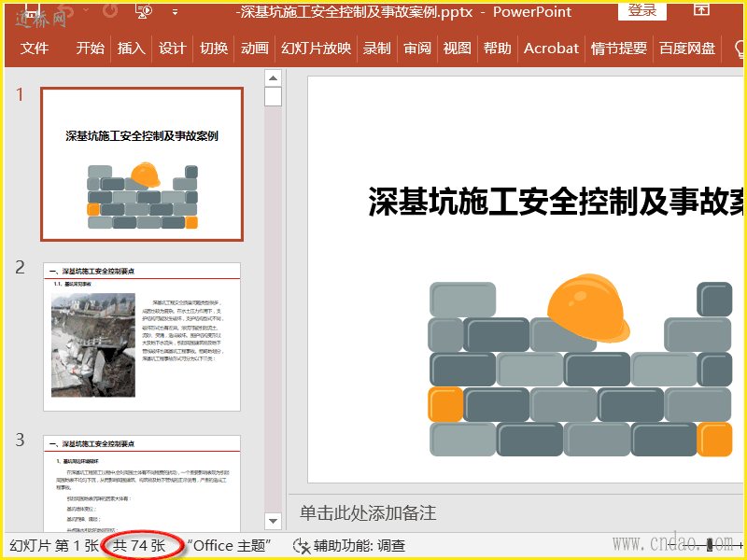
Task: Click the 幻灯片 第 1 张 status text
Action: [54, 546]
